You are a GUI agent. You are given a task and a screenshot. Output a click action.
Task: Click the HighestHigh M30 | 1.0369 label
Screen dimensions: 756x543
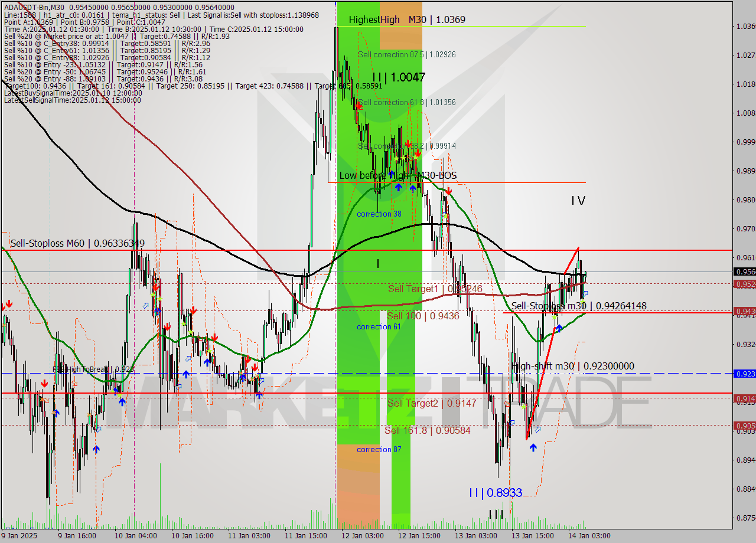[407, 19]
